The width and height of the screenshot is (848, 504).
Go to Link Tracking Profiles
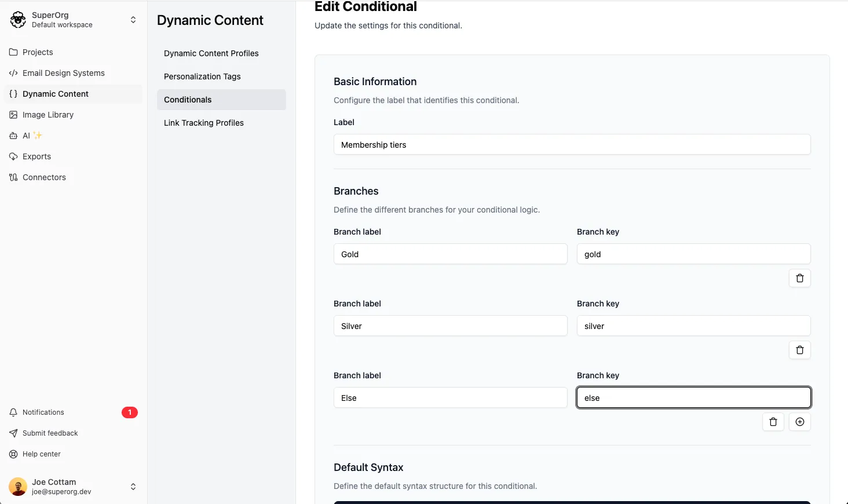pyautogui.click(x=203, y=123)
